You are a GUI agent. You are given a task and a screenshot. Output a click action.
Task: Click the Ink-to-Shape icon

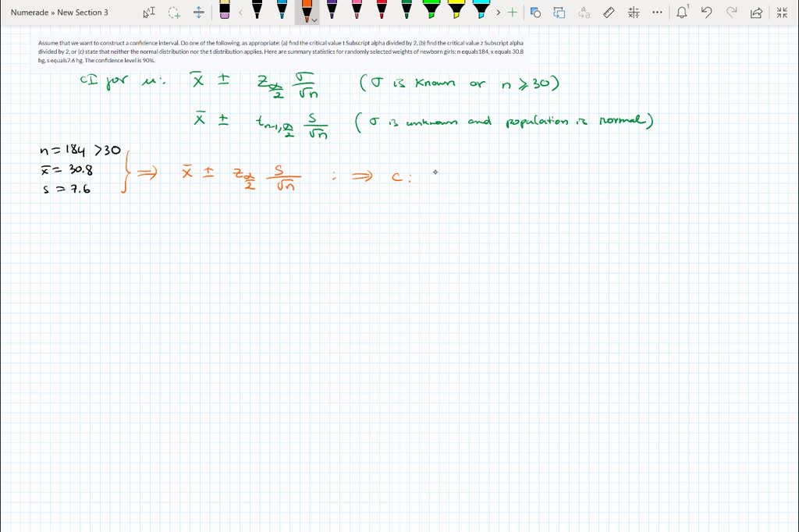536,12
